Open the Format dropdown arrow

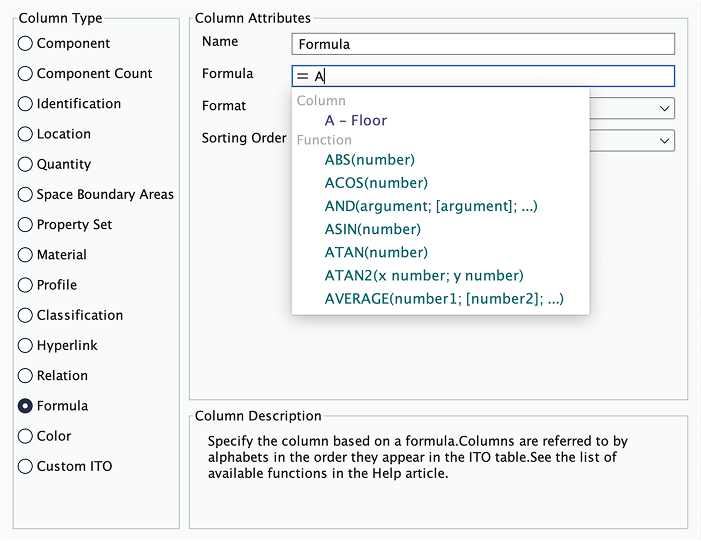click(665, 108)
